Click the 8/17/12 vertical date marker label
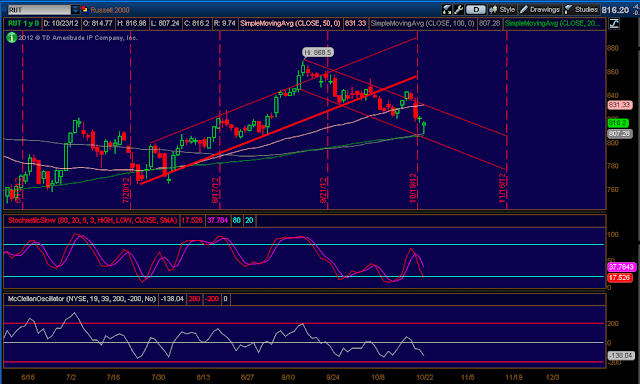The image size is (640, 384). tap(216, 189)
